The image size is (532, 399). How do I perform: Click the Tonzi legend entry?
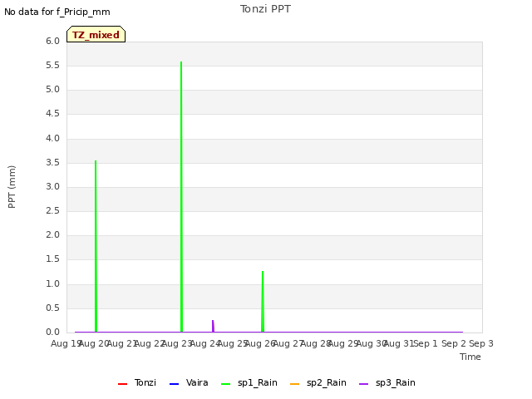pos(137,383)
